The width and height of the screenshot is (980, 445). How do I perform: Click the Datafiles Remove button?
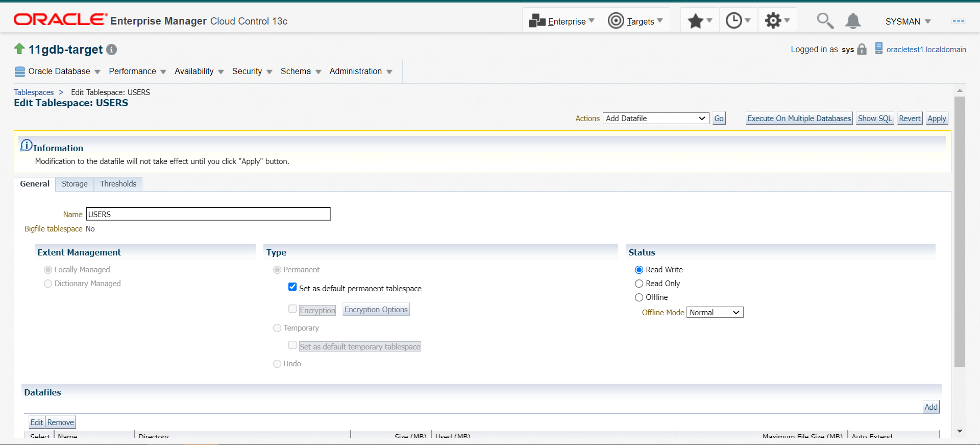(x=61, y=423)
